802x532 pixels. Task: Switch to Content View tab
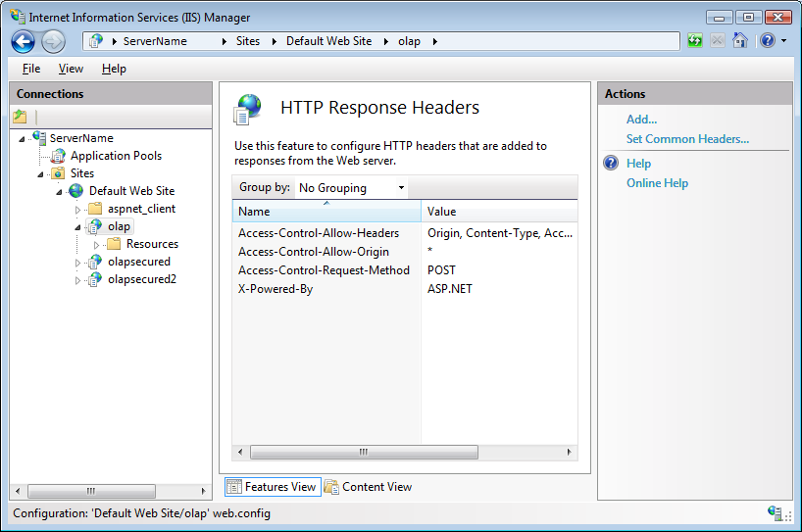376,487
